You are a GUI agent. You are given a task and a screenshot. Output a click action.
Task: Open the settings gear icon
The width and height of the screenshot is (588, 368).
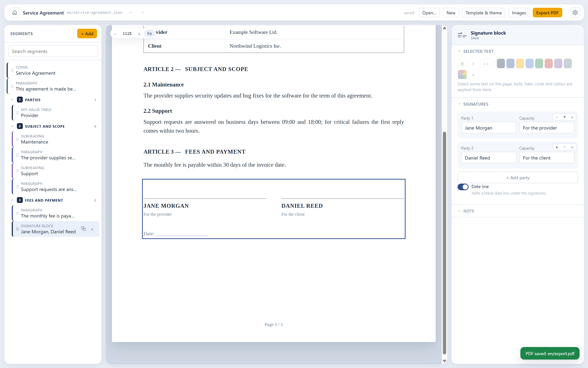[575, 13]
